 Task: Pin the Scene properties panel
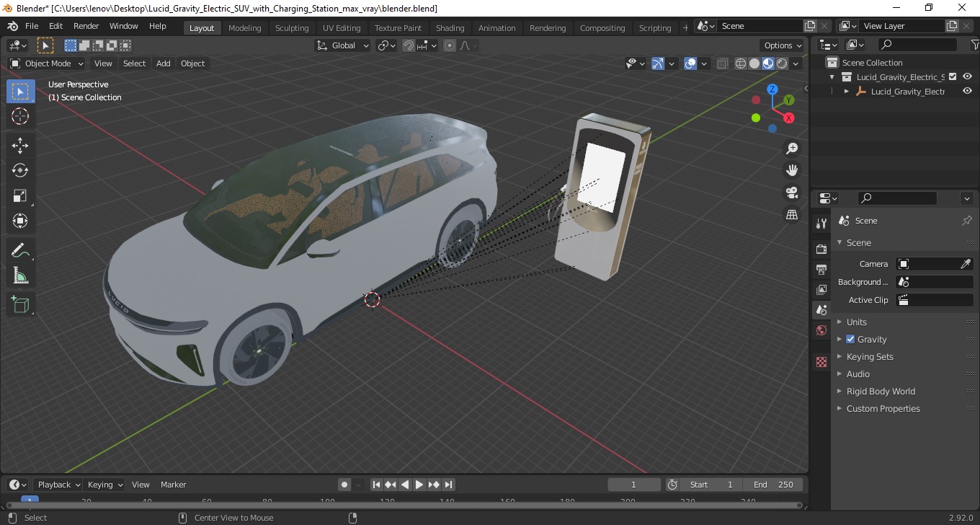pyautogui.click(x=967, y=221)
